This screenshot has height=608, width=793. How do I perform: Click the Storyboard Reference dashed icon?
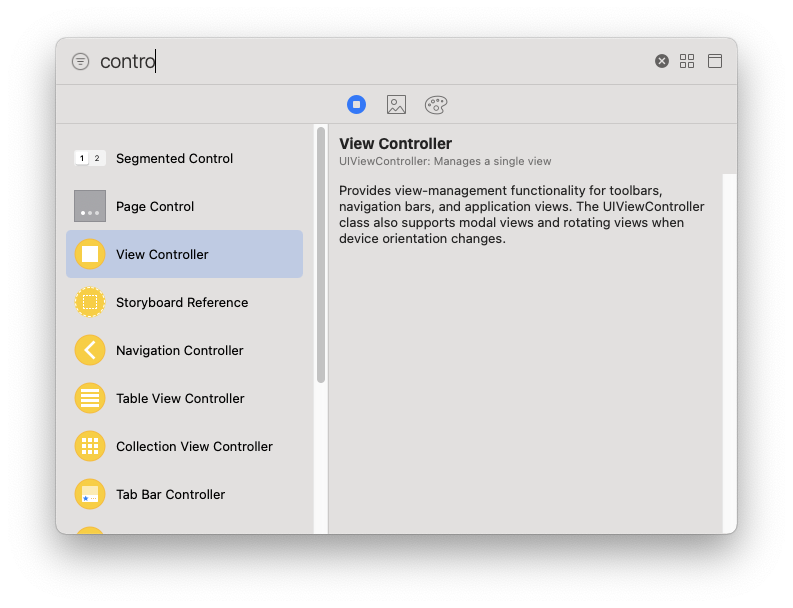[x=90, y=302]
